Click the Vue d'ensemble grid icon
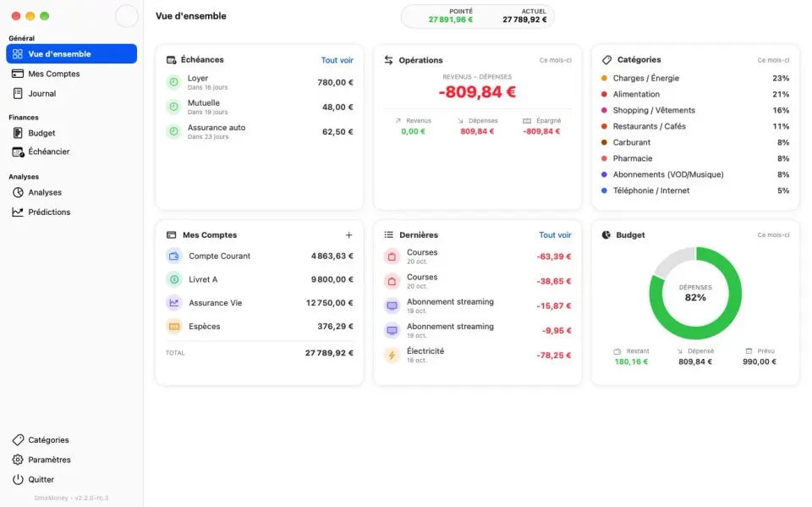812x507 pixels. click(x=18, y=54)
